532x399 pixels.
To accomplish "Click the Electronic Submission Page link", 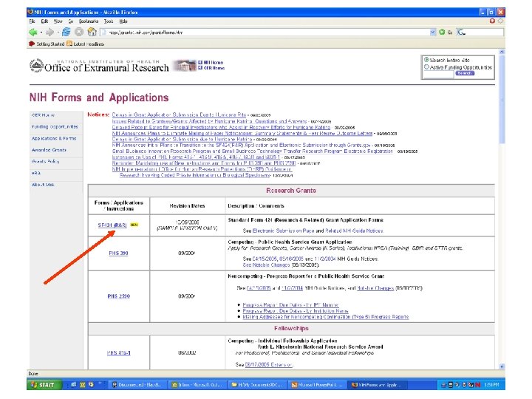I will (x=283, y=231).
